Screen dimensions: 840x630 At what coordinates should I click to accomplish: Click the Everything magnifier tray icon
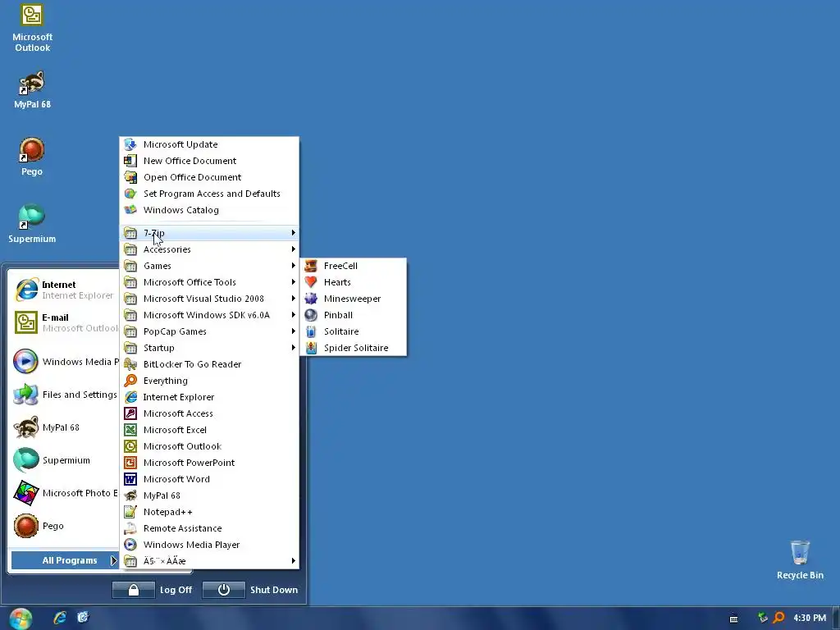tap(779, 618)
